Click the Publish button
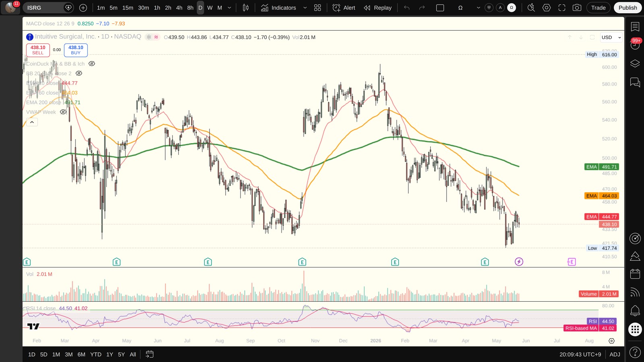This screenshot has height=362, width=644. pyautogui.click(x=627, y=8)
